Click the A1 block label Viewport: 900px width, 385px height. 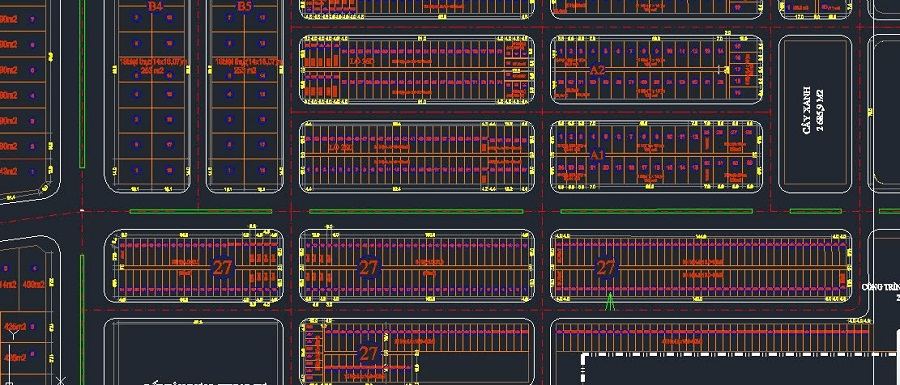coord(598,154)
